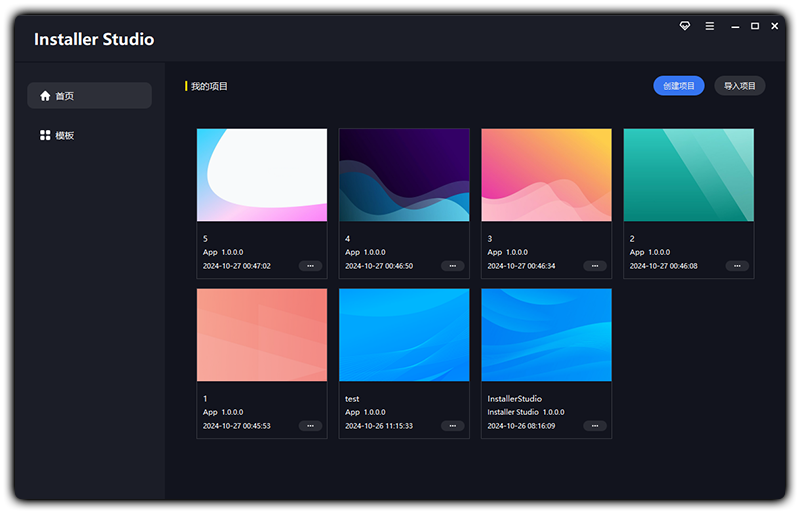Click the 导入项目 import project button
Image resolution: width=800 pixels, height=515 pixels.
coord(740,86)
